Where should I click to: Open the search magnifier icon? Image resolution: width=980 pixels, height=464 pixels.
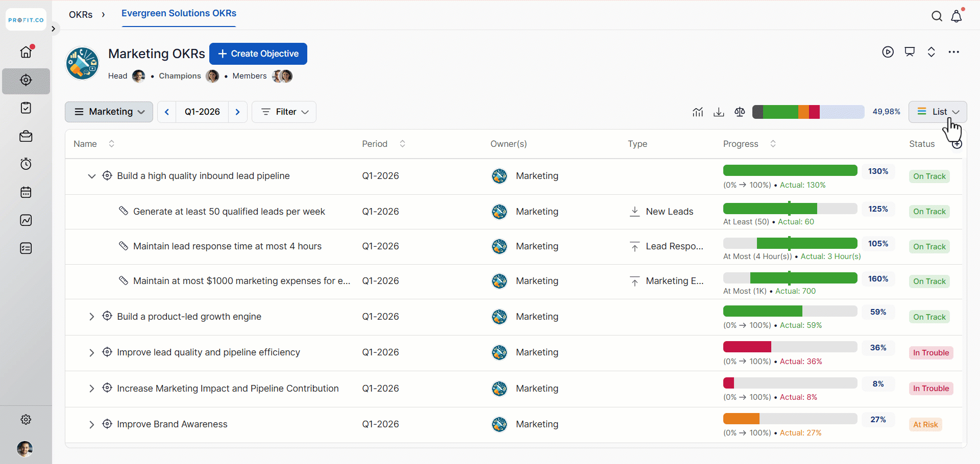point(937,16)
